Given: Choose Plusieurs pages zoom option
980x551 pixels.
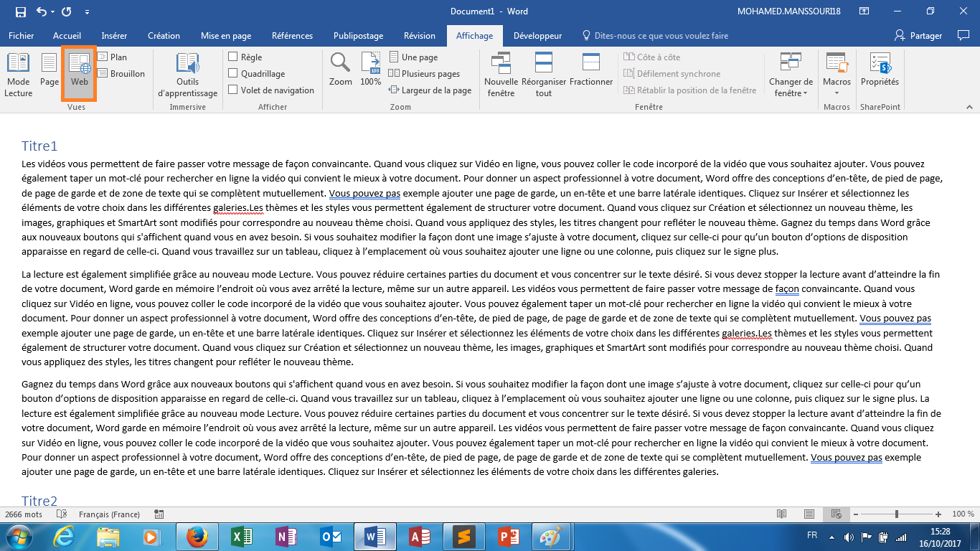Looking at the screenshot, I should coord(424,74).
